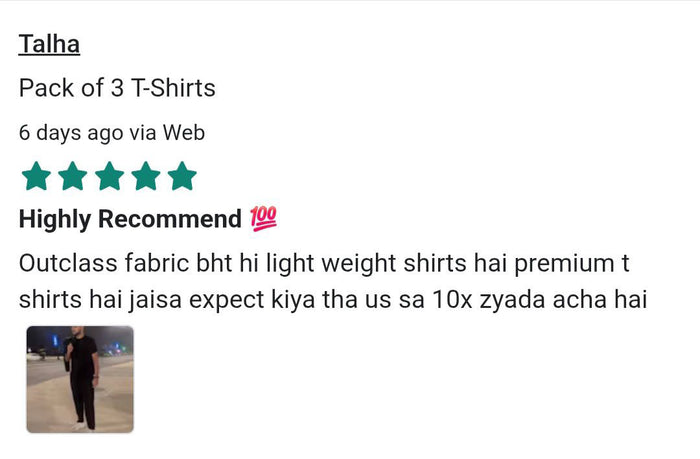Click the third green rating star

click(109, 176)
